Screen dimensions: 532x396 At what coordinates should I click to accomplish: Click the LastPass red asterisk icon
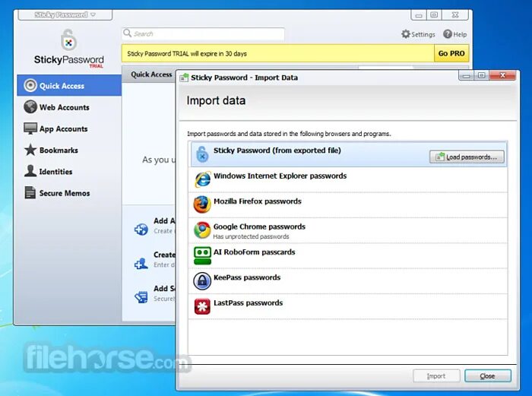[202, 306]
